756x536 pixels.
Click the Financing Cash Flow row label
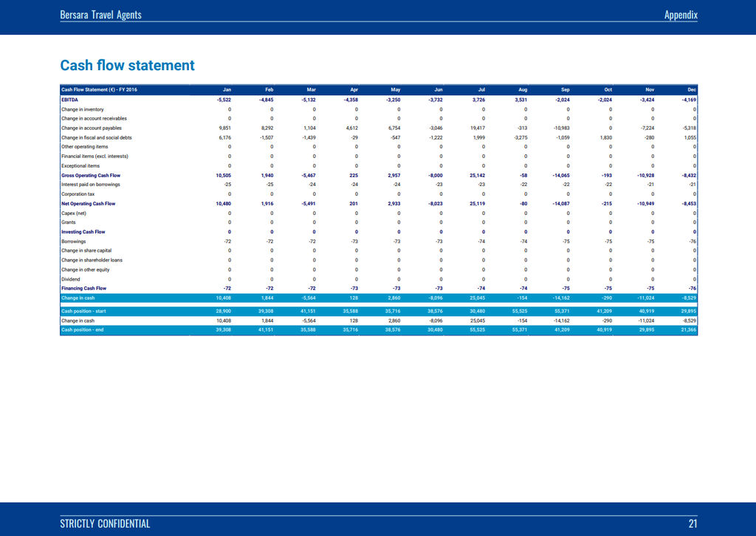tap(83, 288)
